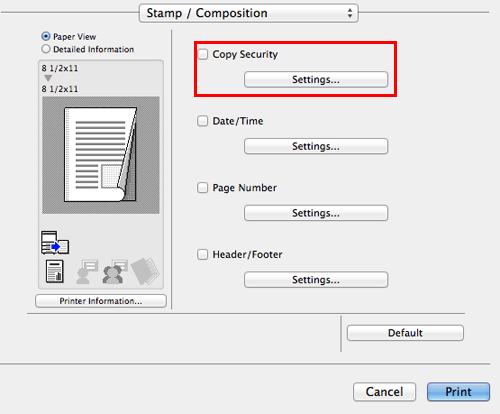This screenshot has width=500, height=414.
Task: Switch to Detailed Information view
Action: click(46, 49)
